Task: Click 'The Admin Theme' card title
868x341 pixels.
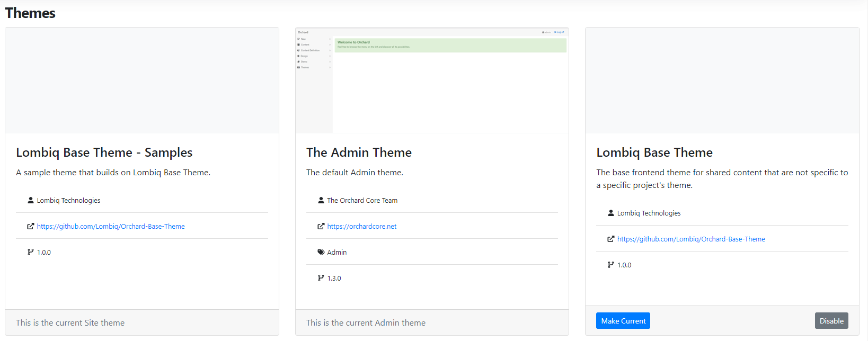Action: [359, 152]
